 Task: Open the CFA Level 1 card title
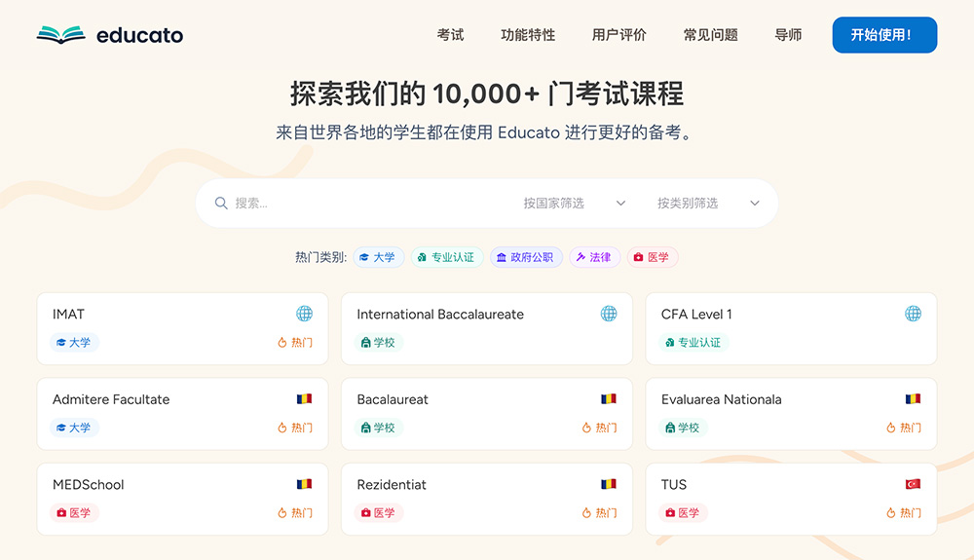[696, 315]
